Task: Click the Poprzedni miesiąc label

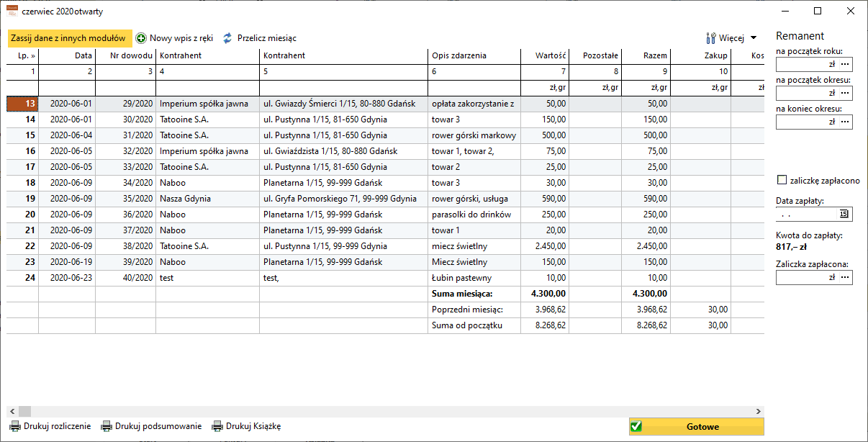Action: [466, 310]
